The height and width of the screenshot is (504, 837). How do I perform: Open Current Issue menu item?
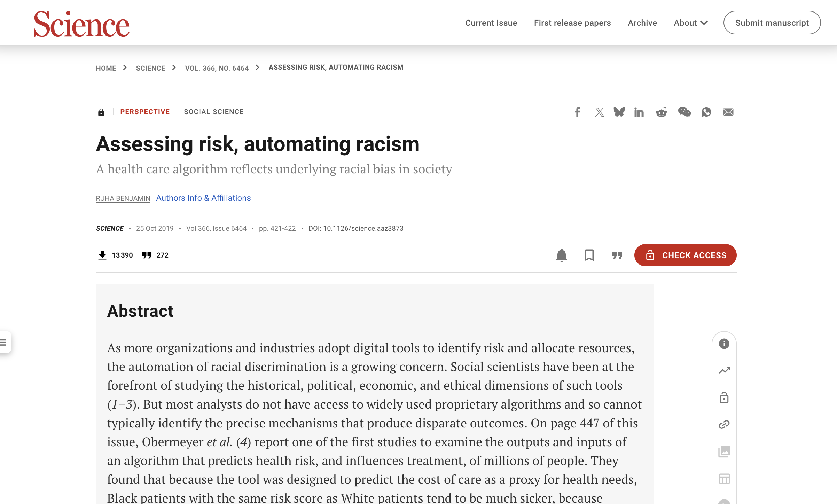pos(491,23)
